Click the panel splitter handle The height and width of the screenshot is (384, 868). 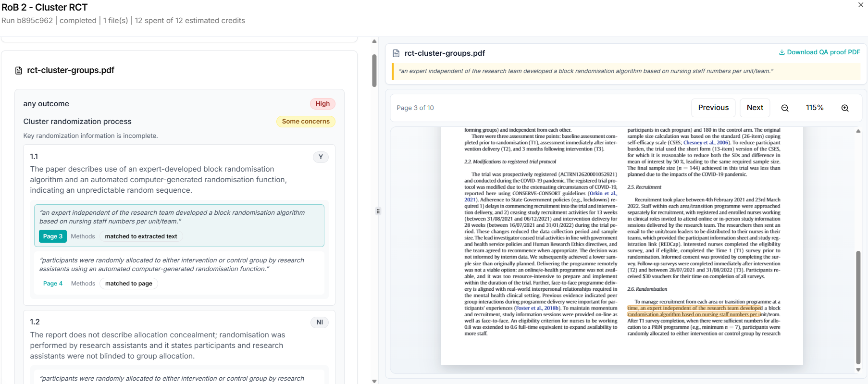[x=378, y=211]
